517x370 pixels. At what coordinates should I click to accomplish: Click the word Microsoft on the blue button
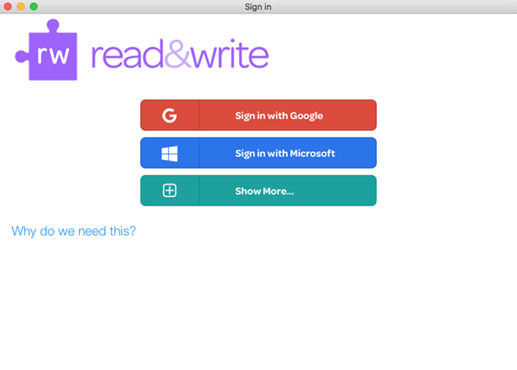(x=312, y=153)
